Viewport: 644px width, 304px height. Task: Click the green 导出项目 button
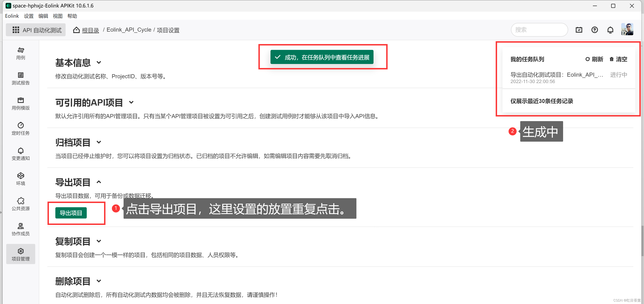click(71, 213)
